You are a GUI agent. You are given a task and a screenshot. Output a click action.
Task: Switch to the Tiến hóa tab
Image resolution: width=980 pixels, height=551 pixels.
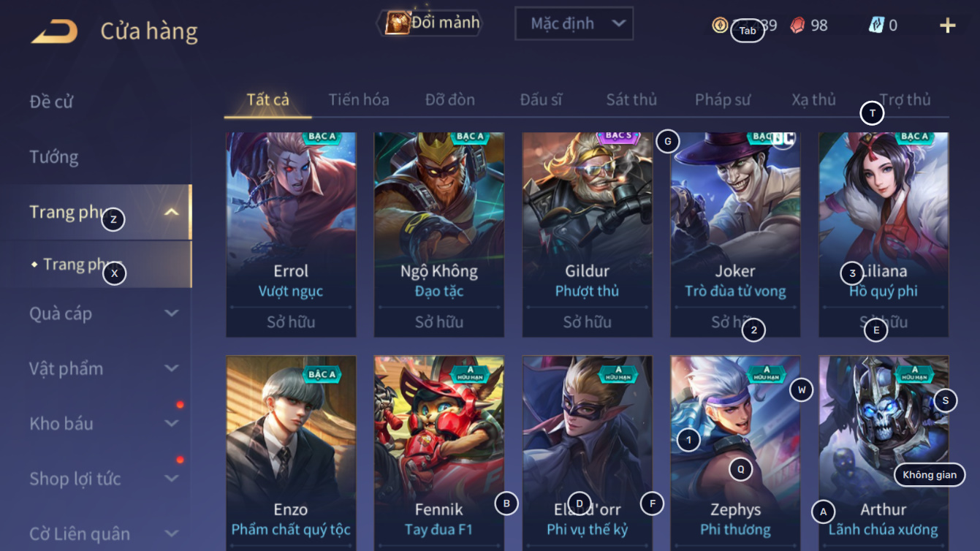tap(358, 100)
